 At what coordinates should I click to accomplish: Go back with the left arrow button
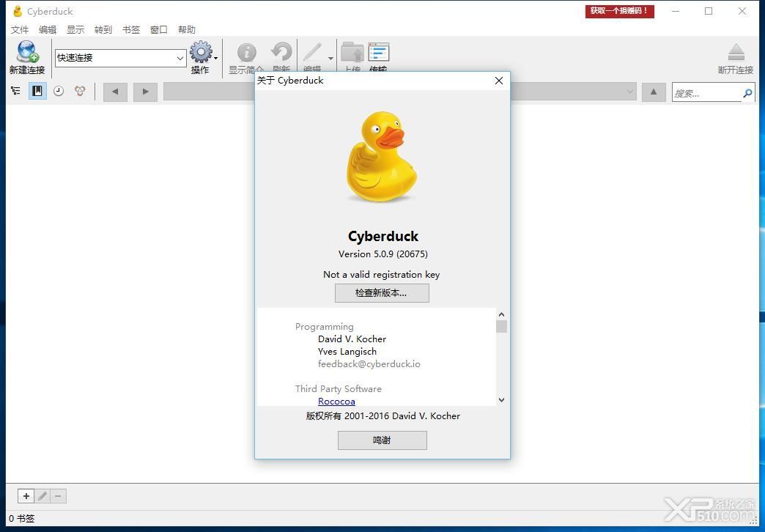click(x=115, y=92)
